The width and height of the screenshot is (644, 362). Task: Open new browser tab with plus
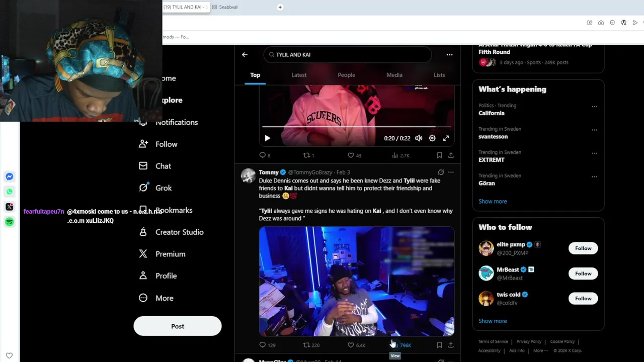[280, 7]
